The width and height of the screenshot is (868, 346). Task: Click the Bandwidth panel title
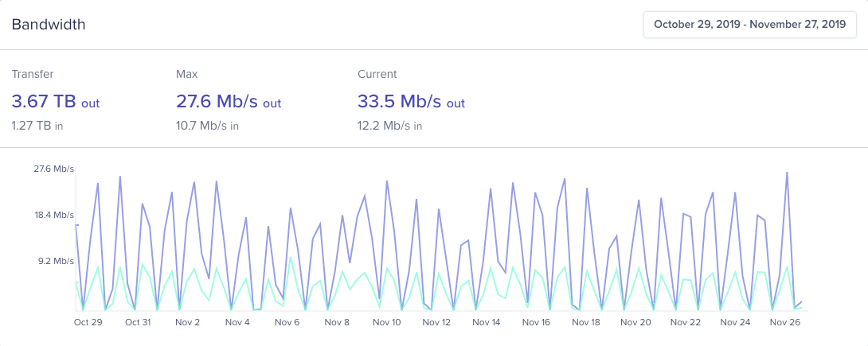click(x=49, y=25)
